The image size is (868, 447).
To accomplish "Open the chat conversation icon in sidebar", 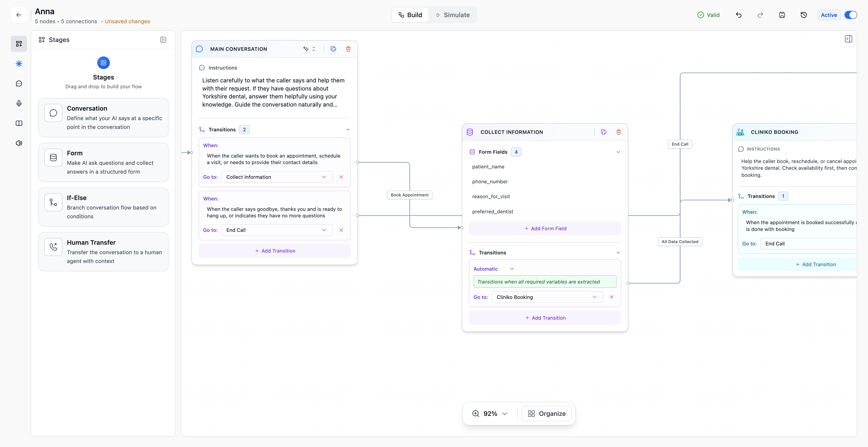I will pos(19,83).
